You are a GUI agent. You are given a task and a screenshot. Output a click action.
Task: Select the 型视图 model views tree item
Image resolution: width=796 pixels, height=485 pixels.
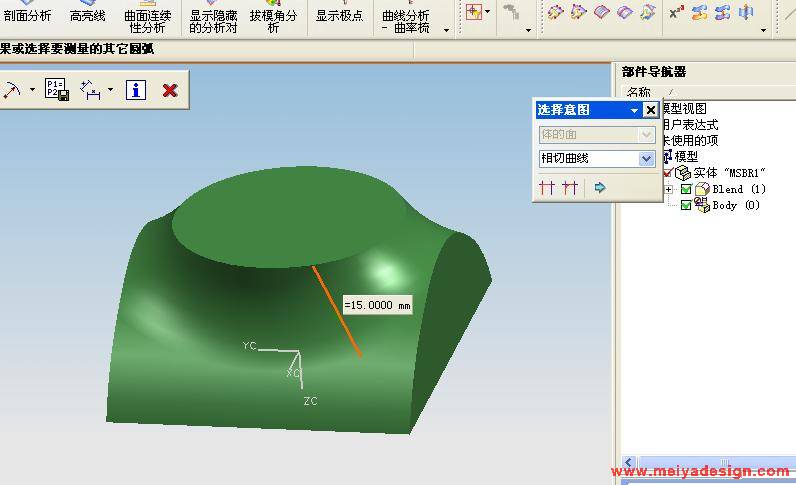685,109
